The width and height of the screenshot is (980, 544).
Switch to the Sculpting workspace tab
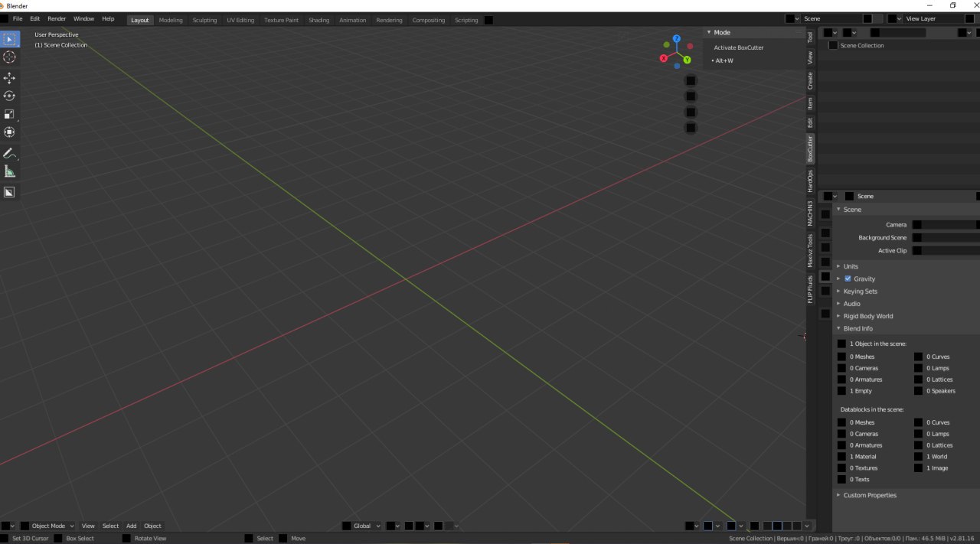pos(204,20)
